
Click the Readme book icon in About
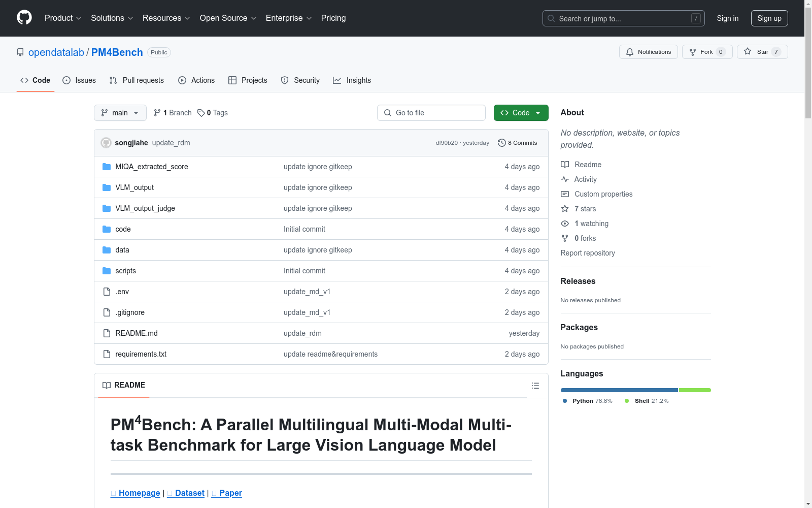tap(565, 165)
